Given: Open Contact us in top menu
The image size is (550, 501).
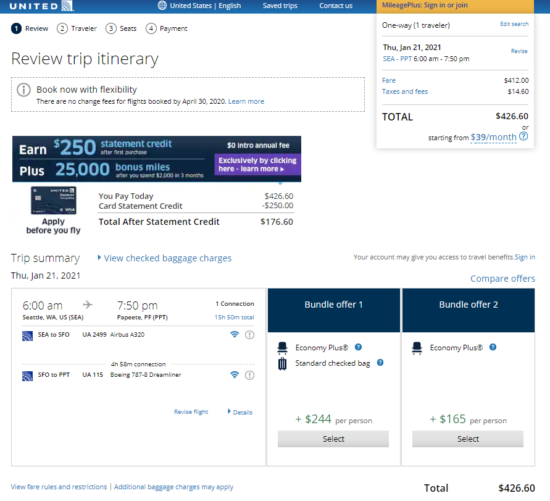Looking at the screenshot, I should [336, 6].
